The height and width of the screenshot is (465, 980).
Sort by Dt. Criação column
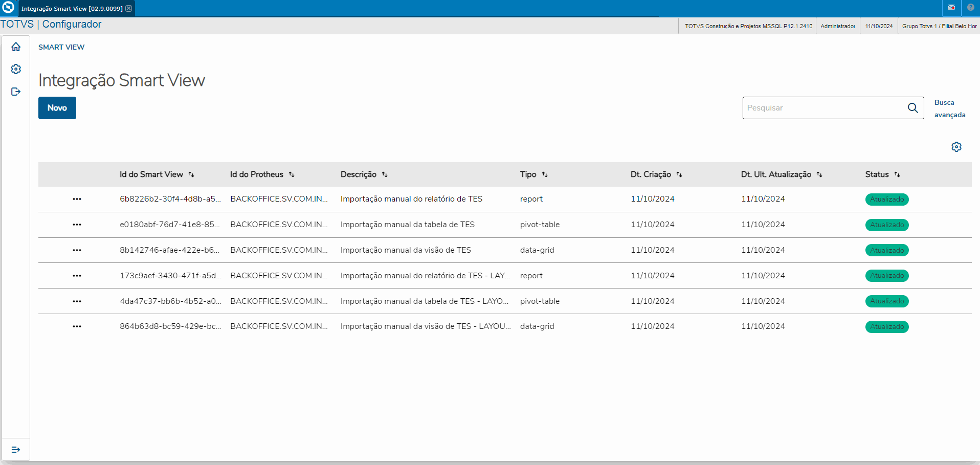pyautogui.click(x=679, y=174)
